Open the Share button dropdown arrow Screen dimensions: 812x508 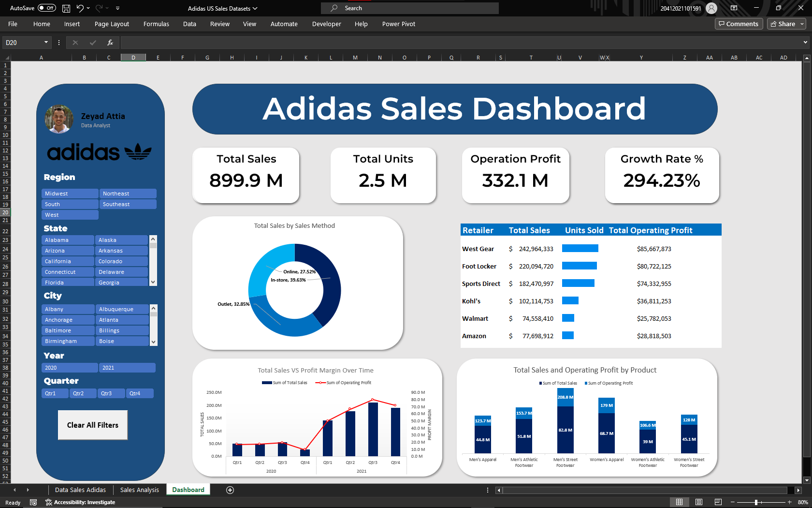802,24
